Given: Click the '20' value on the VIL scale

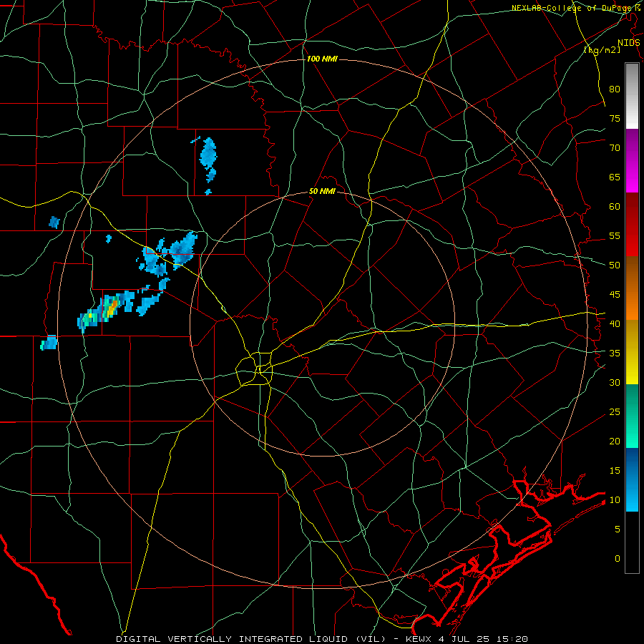Looking at the screenshot, I should pos(615,441).
